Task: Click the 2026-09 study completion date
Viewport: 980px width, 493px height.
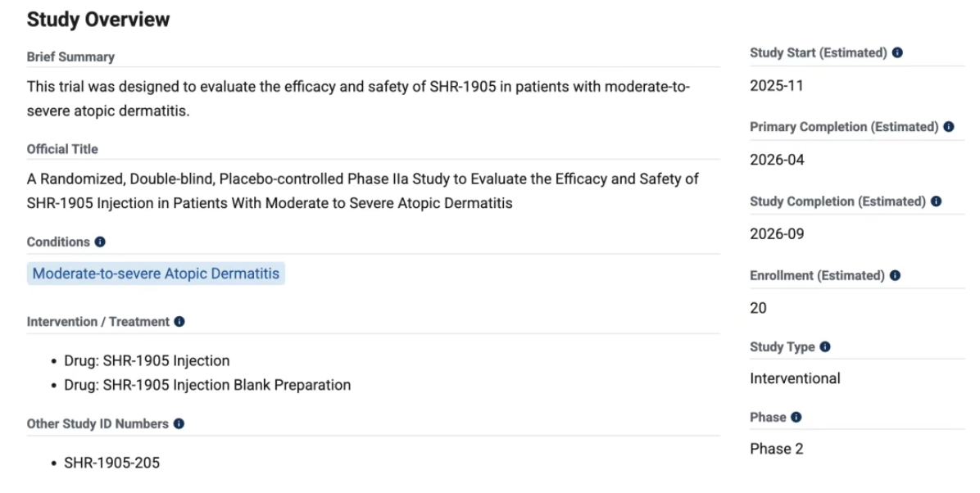Action: [777, 234]
